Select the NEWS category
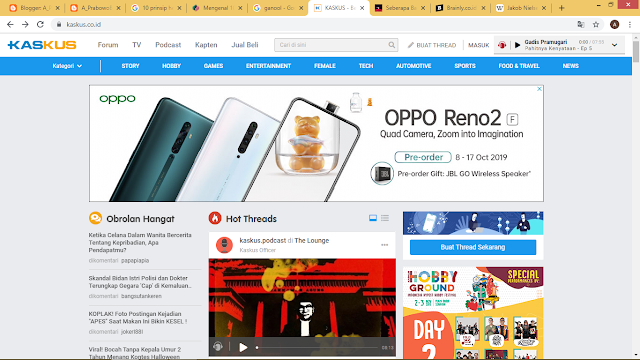The image size is (640, 360). click(x=571, y=66)
